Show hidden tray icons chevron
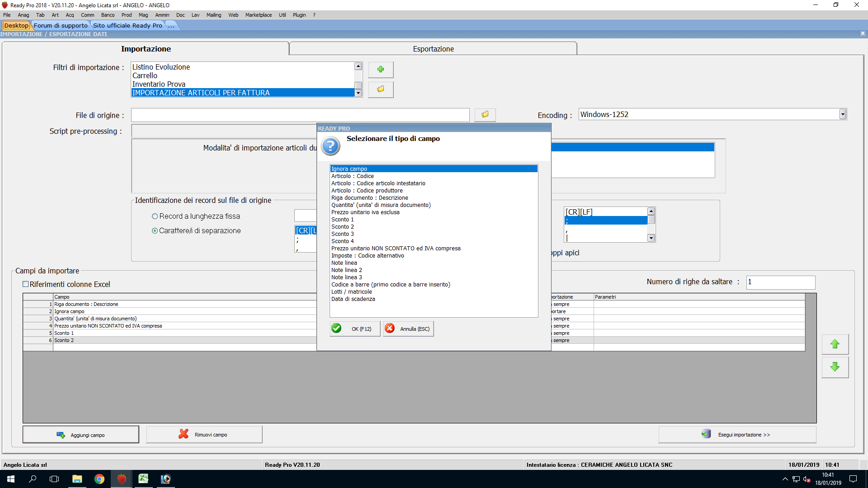Screen dimensions: 868x488 click(x=785, y=479)
